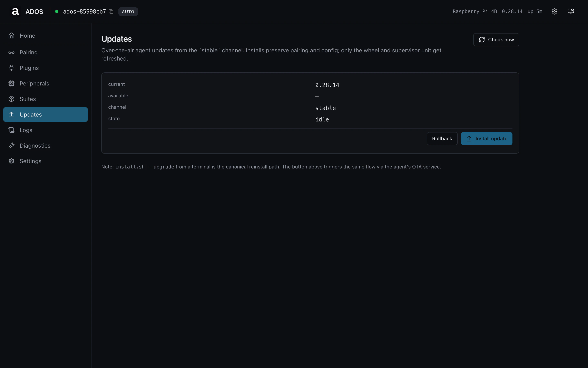Click the current version value 0.28.14

327,85
